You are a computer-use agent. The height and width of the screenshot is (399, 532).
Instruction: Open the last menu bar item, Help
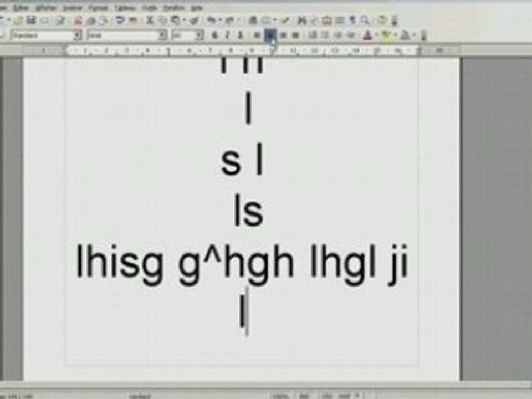196,7
